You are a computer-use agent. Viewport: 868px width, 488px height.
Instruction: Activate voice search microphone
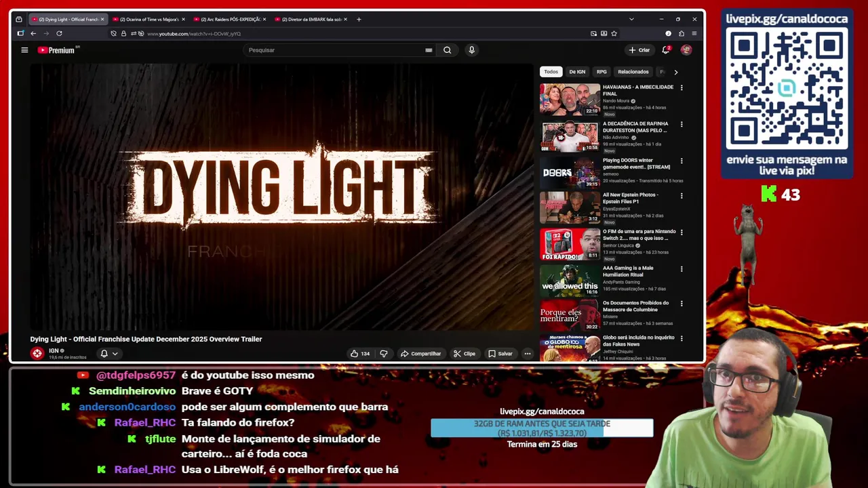click(471, 49)
